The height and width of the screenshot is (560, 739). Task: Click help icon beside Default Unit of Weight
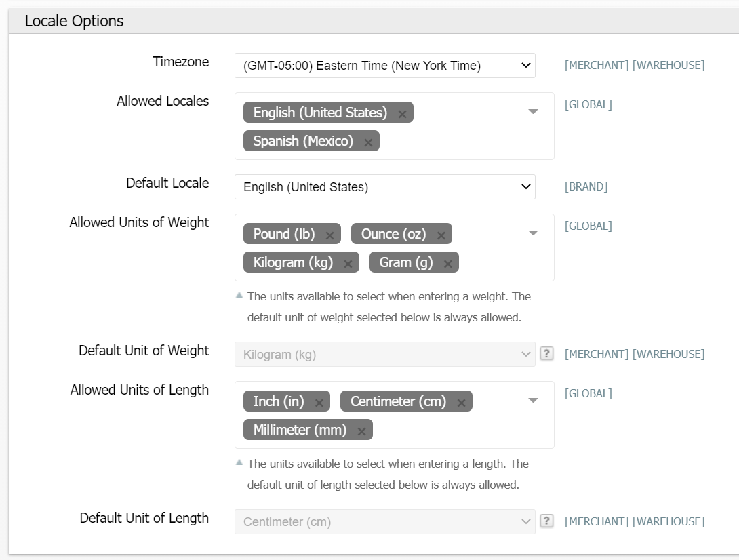546,353
